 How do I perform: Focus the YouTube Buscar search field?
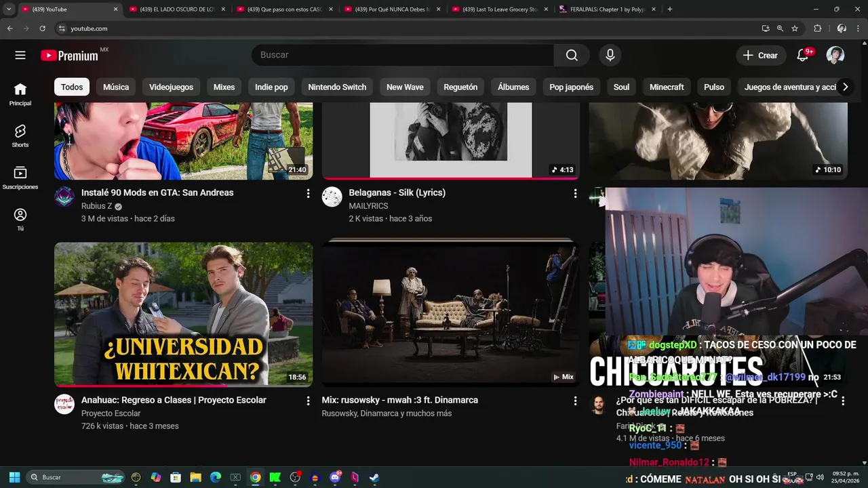(403, 55)
